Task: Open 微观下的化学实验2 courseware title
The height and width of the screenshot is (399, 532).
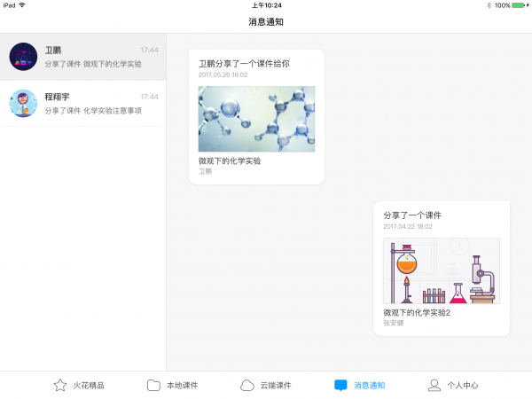Action: point(417,312)
